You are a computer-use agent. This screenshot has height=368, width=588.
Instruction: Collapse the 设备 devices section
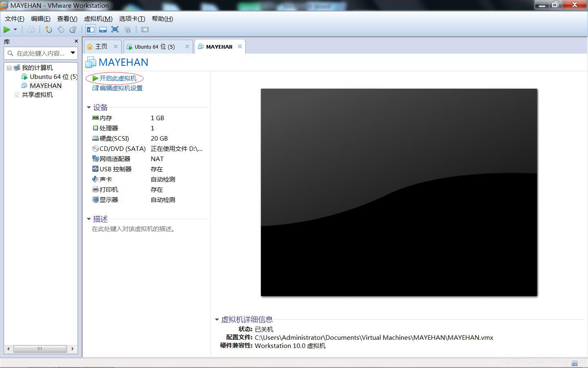89,107
